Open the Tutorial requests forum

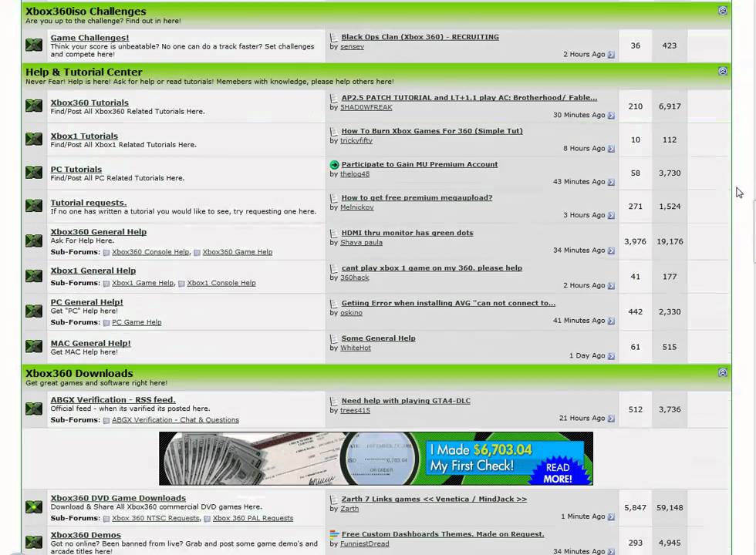89,202
